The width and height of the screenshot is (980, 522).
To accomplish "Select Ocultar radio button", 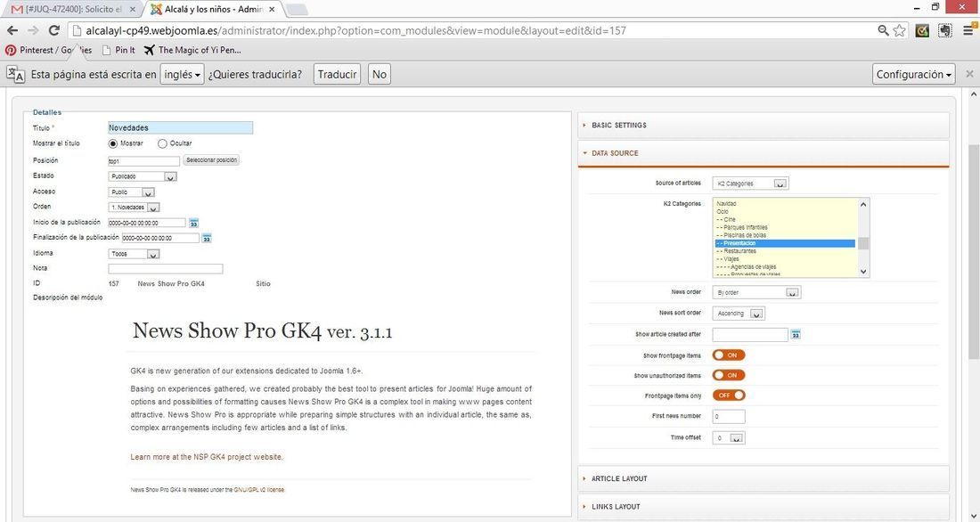I will 162,143.
